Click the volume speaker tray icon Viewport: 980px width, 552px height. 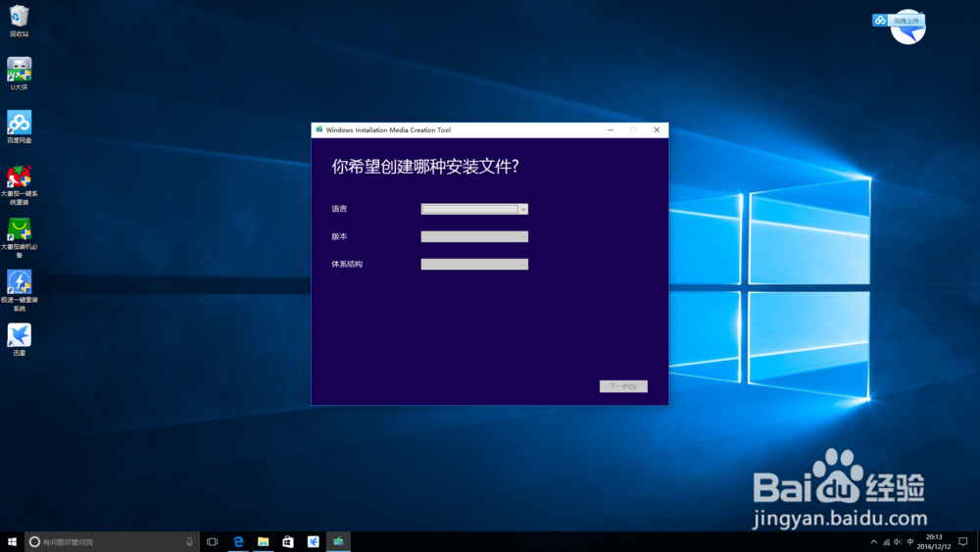[x=898, y=542]
